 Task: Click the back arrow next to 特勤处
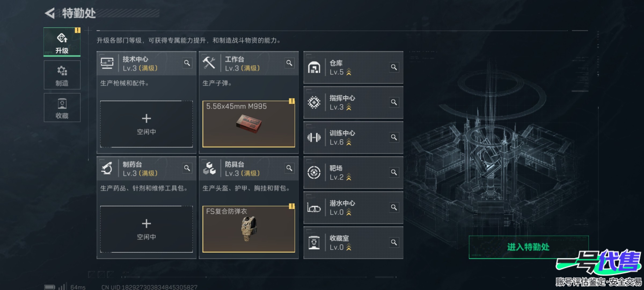[50, 13]
